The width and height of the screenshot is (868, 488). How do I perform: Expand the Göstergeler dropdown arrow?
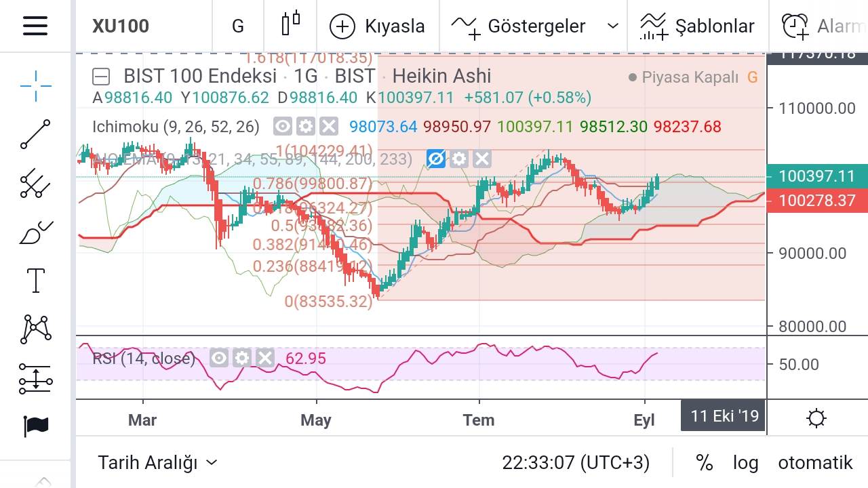point(612,26)
